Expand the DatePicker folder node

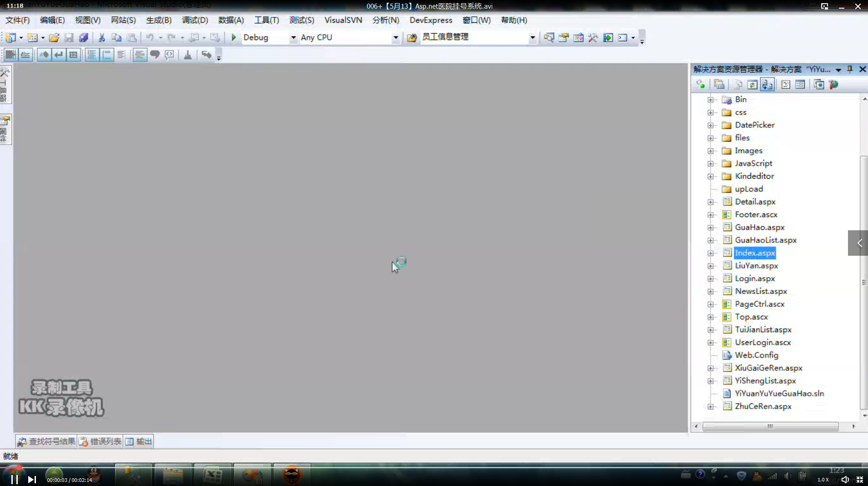pyautogui.click(x=710, y=125)
